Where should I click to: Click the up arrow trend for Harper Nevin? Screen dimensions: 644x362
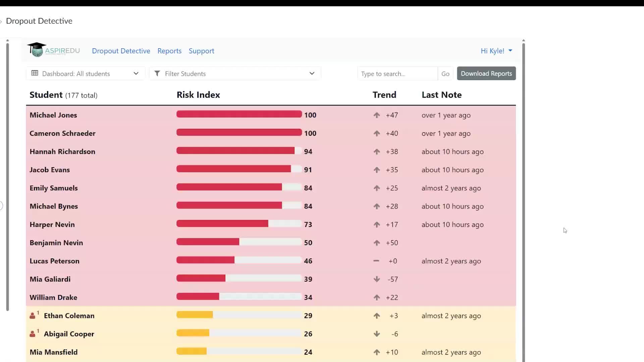tap(377, 225)
